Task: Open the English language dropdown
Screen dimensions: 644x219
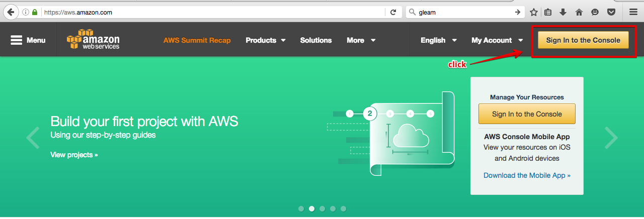Action: click(439, 40)
